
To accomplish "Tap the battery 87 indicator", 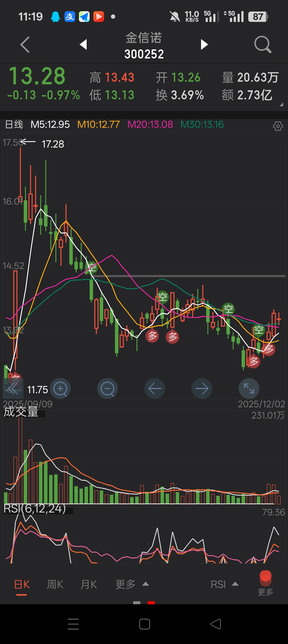I will point(258,17).
